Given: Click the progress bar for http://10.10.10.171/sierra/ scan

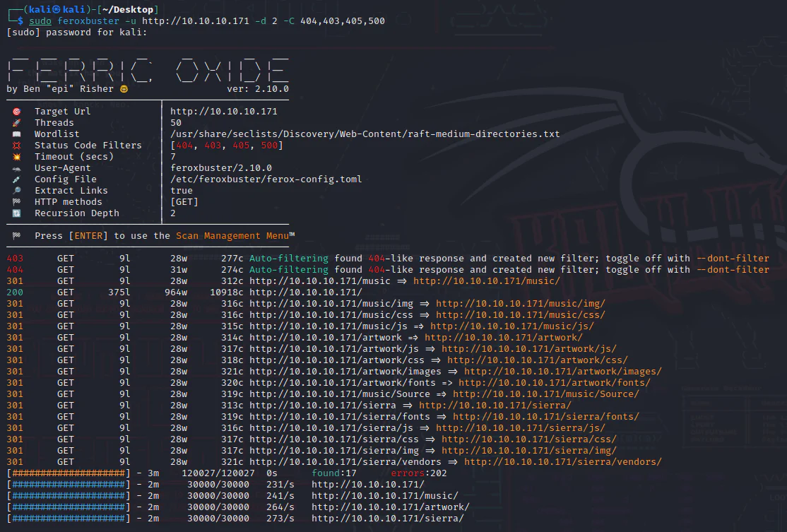Looking at the screenshot, I should coord(69,518).
